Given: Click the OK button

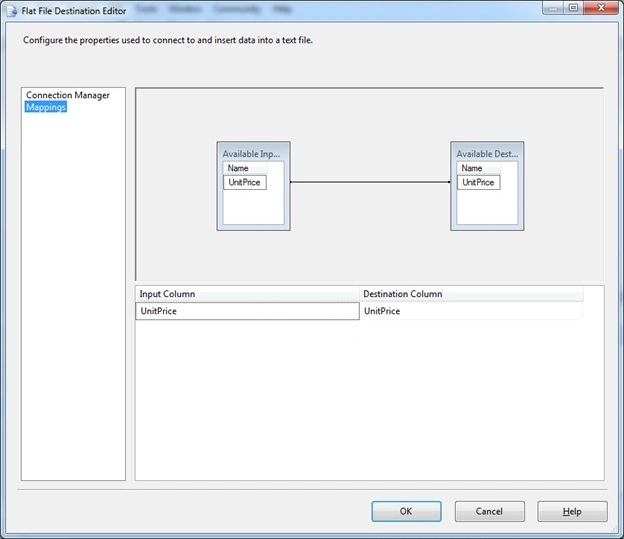Looking at the screenshot, I should (x=406, y=511).
